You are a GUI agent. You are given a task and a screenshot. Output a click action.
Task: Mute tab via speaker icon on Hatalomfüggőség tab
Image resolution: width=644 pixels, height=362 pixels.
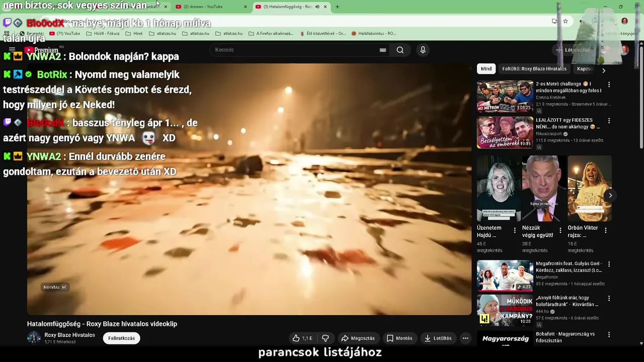tap(317, 7)
